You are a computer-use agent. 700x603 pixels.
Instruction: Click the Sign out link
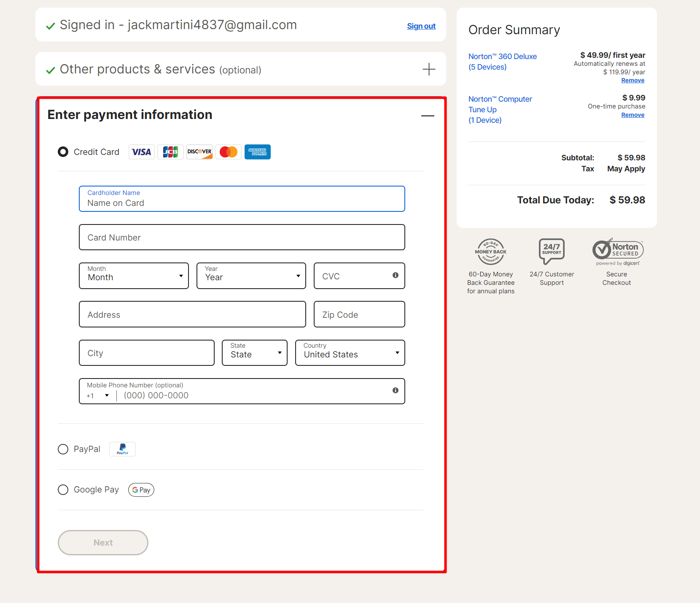tap(421, 26)
